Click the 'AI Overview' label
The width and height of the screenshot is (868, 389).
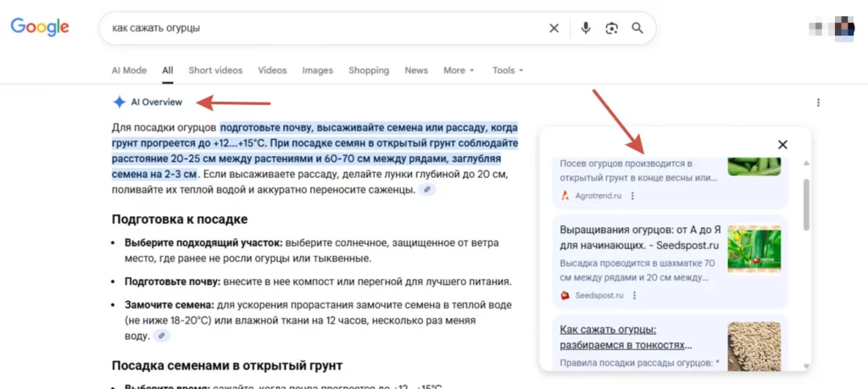[156, 102]
